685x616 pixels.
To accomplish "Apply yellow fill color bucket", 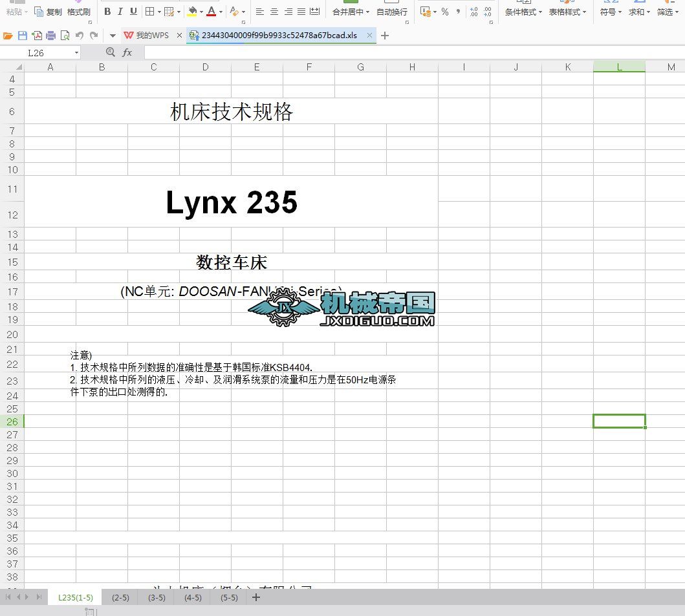I will click(192, 12).
